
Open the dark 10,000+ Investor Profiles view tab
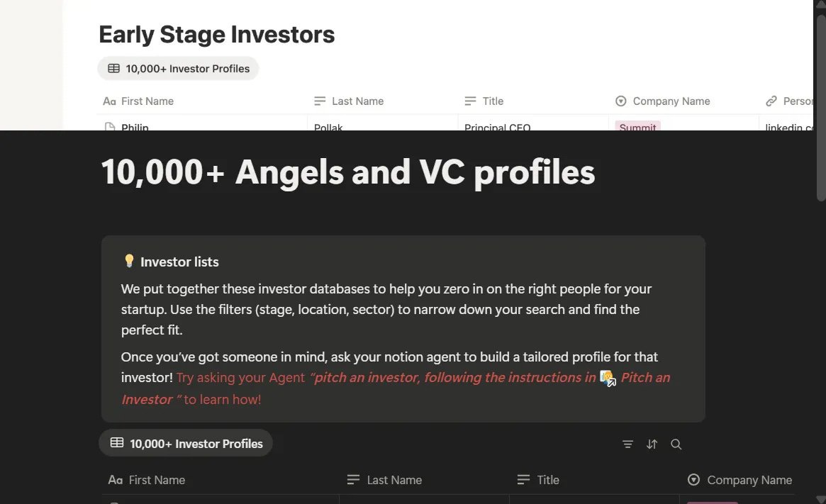point(186,443)
